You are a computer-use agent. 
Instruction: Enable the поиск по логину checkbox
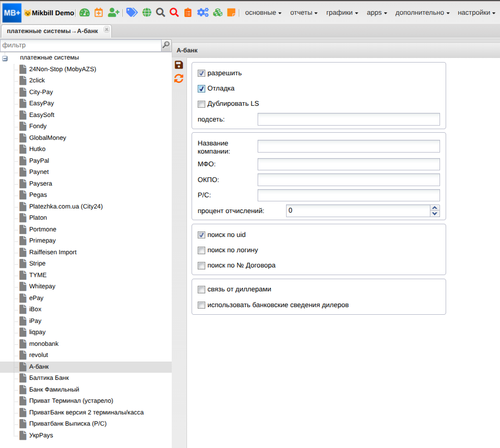(x=201, y=250)
